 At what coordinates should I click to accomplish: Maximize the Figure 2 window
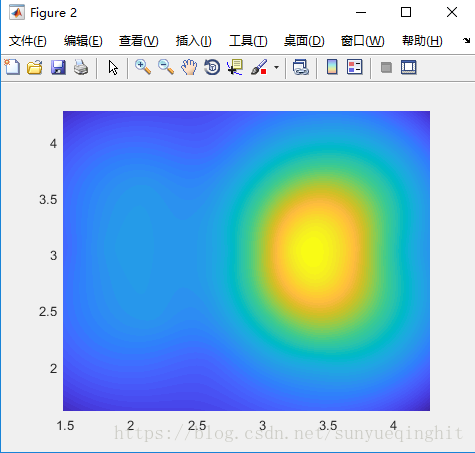pos(406,12)
